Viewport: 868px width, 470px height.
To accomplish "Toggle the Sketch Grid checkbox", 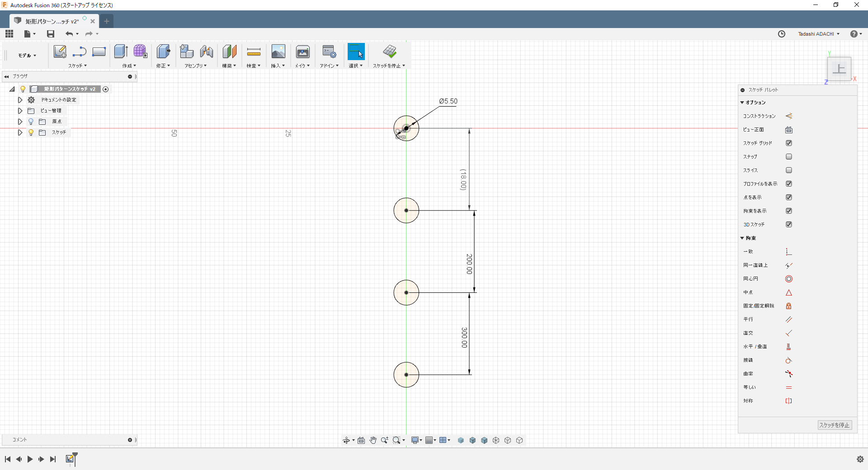I will tap(789, 143).
